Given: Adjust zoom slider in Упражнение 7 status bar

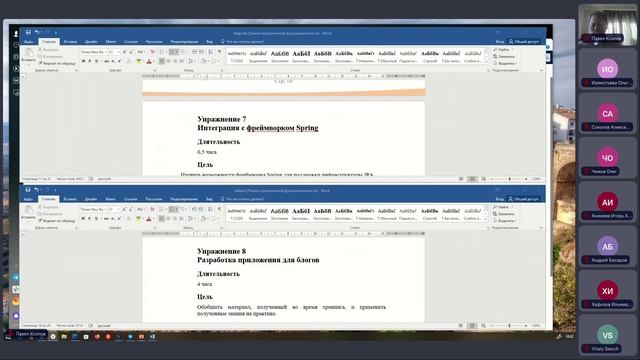Looking at the screenshot, I should tap(509, 179).
